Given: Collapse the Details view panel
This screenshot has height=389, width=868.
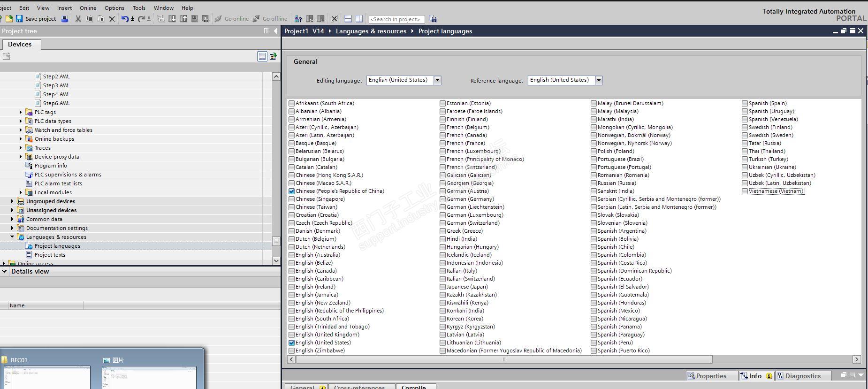Looking at the screenshot, I should 4,271.
